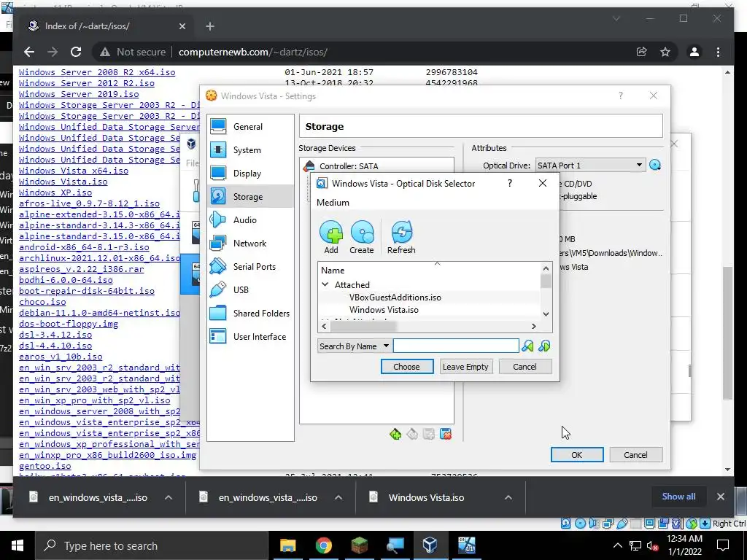The height and width of the screenshot is (560, 747).
Task: Open the Optical Drive SATA Port dropdown
Action: point(591,166)
